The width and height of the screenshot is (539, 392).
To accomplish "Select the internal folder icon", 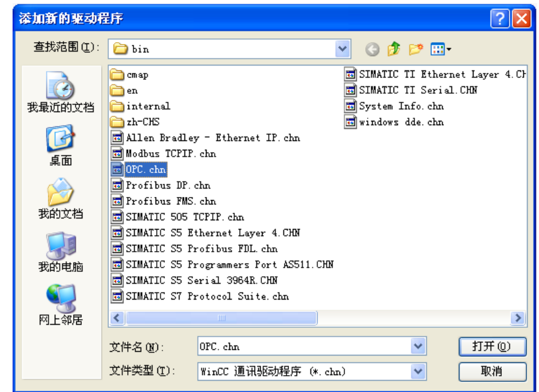I will (117, 106).
